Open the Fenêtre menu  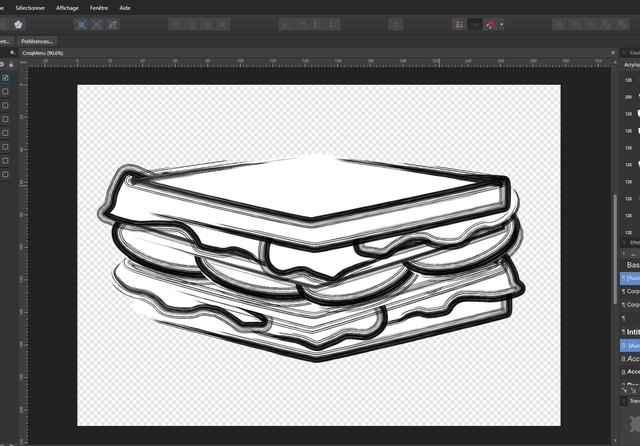(99, 8)
